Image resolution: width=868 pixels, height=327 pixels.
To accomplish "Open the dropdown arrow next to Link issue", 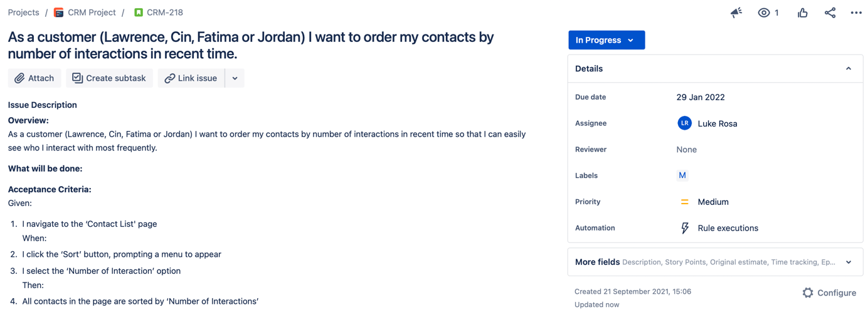I will click(x=235, y=78).
